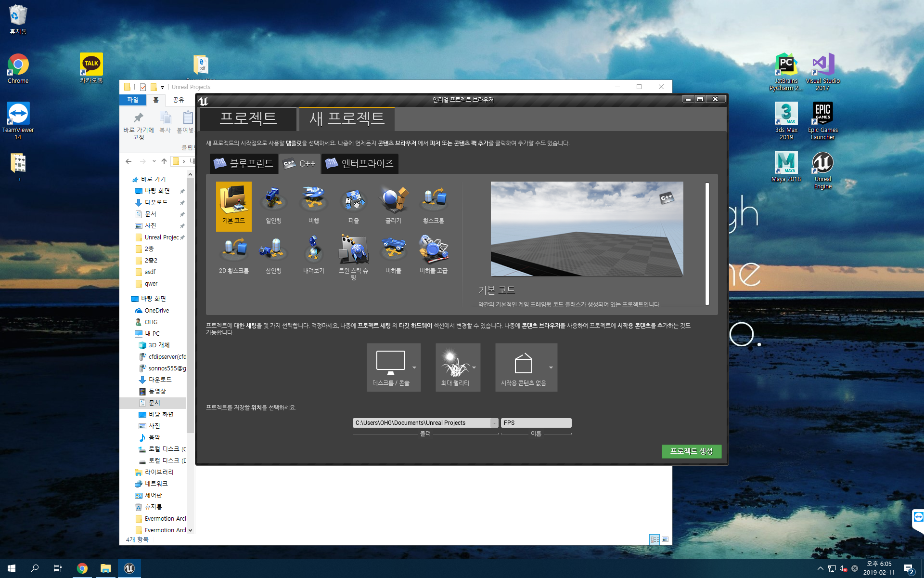The height and width of the screenshot is (578, 924).
Task: Open 3ds Max 2019 desktop icon
Action: 786,121
